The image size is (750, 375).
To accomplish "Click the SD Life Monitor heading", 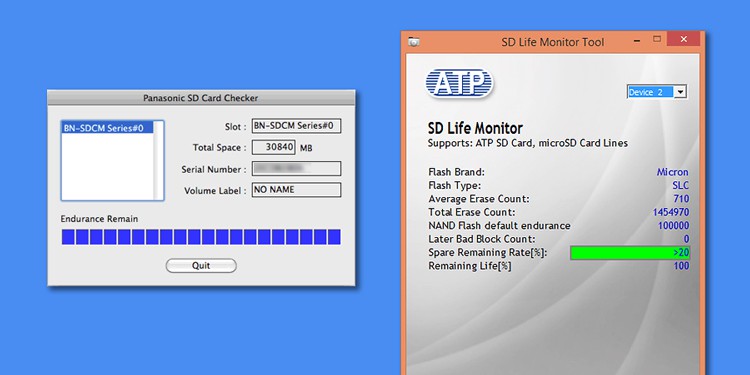I will pos(475,128).
